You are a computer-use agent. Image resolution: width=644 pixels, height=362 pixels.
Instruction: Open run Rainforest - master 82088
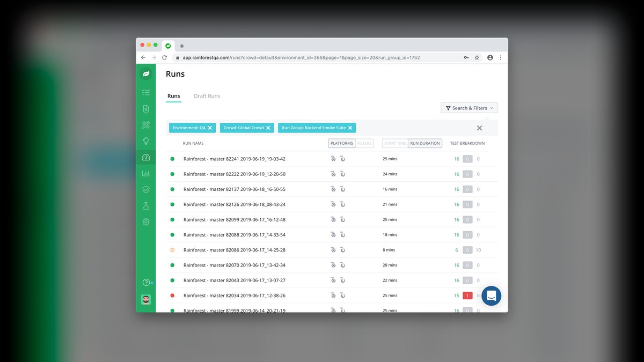click(x=235, y=235)
